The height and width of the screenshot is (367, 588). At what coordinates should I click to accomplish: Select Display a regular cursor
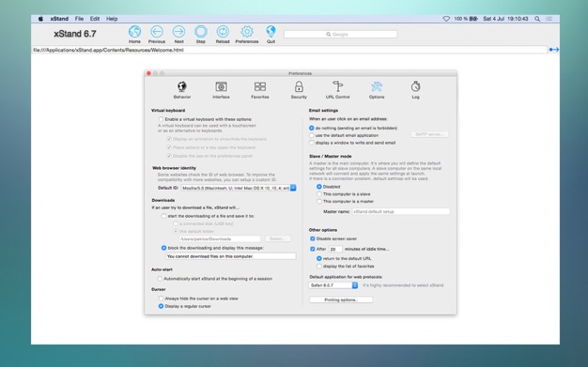(161, 306)
